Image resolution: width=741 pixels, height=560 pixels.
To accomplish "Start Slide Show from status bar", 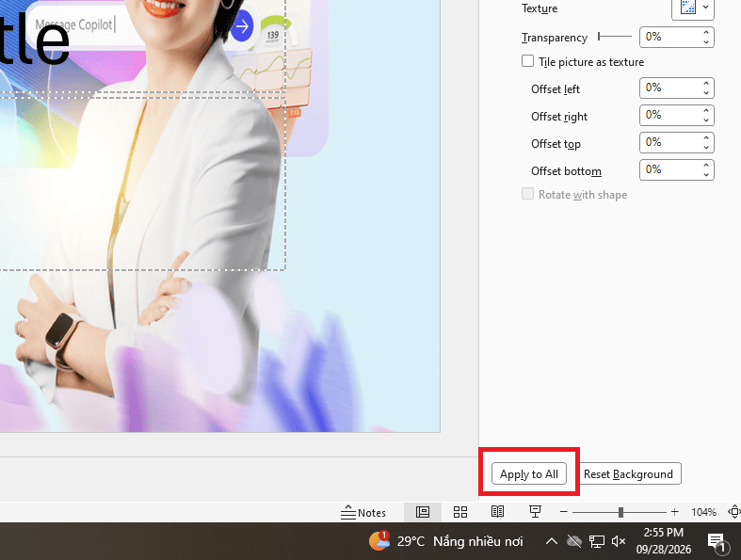I will (535, 512).
